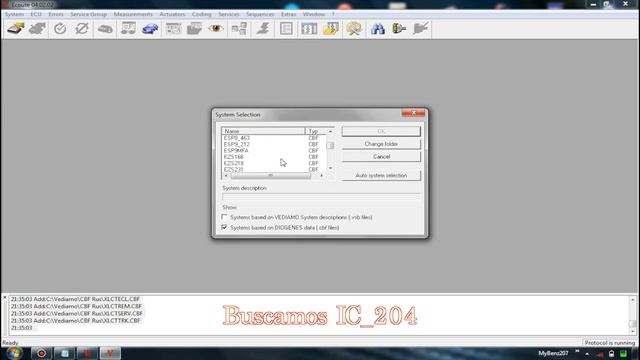Screen dimensions: 640x360
Task: Open the Sequences menu
Action: (260, 14)
